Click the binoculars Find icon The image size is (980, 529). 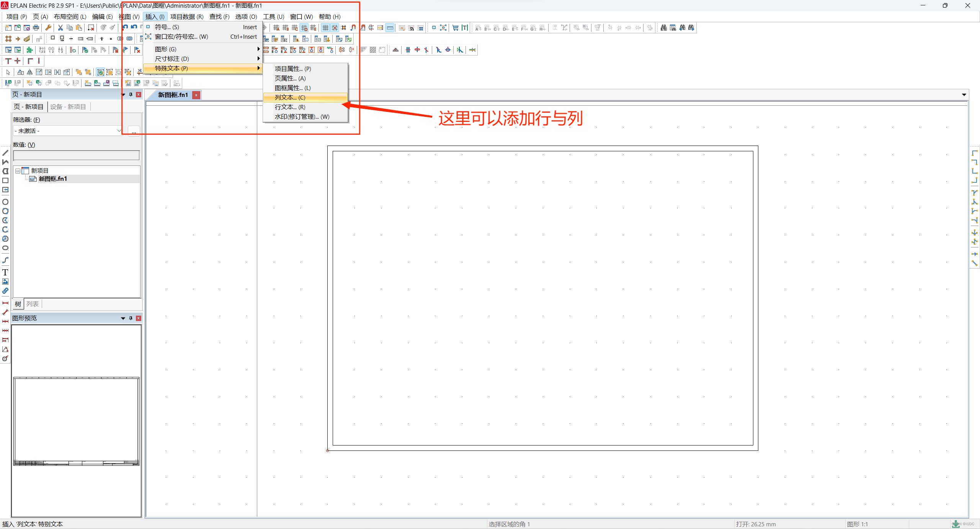[663, 28]
